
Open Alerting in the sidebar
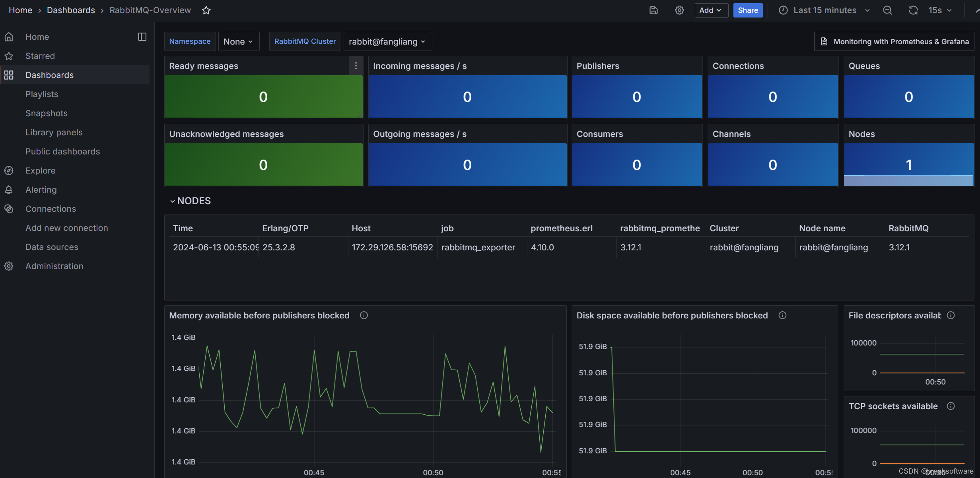tap(41, 190)
